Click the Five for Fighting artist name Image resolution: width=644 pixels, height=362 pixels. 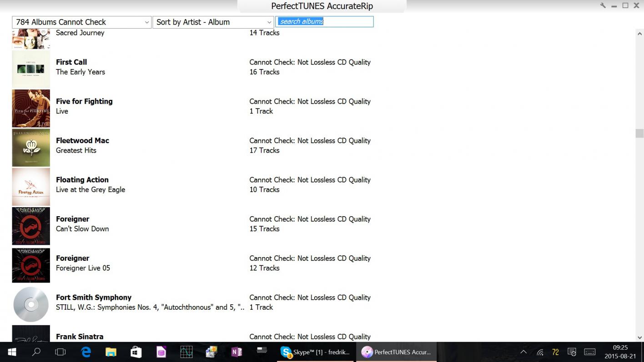(84, 101)
